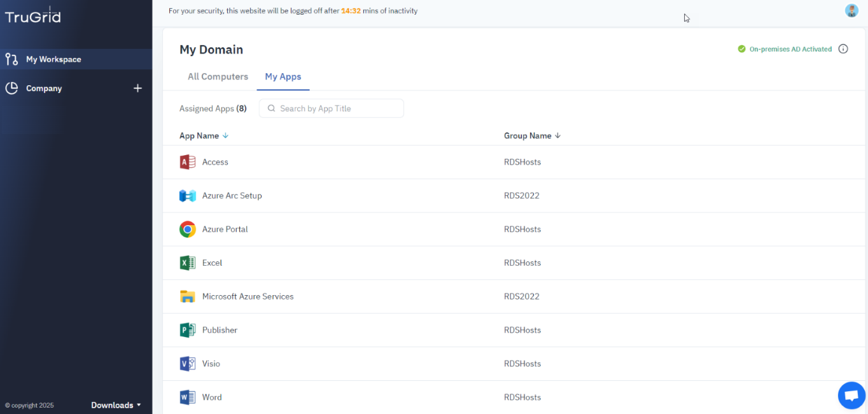Launch the Azure Arc Setup icon
The image size is (868, 414).
click(x=187, y=196)
